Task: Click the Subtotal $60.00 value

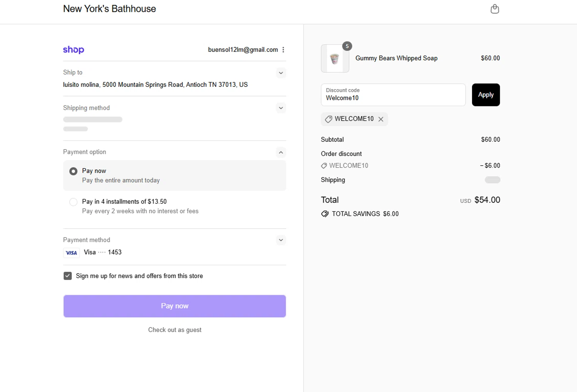Action: [490, 140]
